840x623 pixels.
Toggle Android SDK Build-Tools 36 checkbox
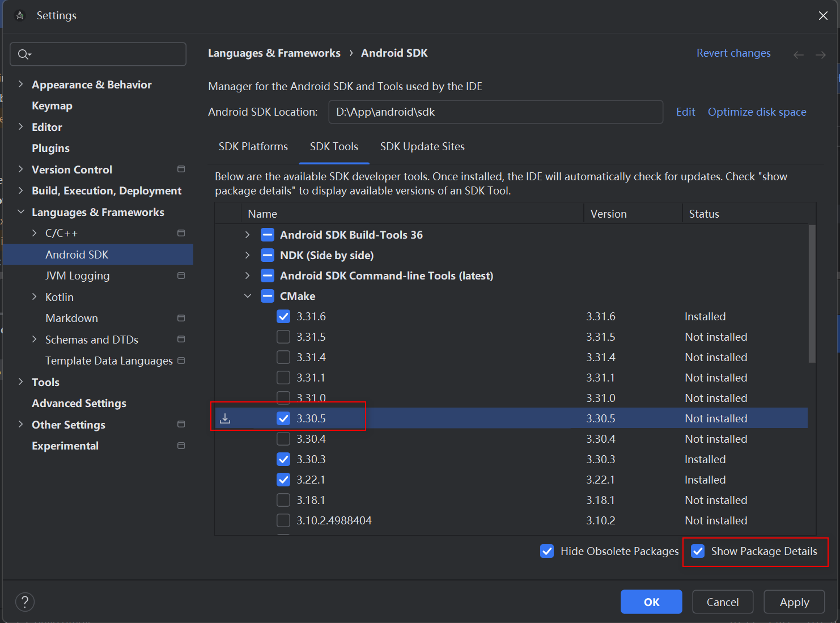268,235
